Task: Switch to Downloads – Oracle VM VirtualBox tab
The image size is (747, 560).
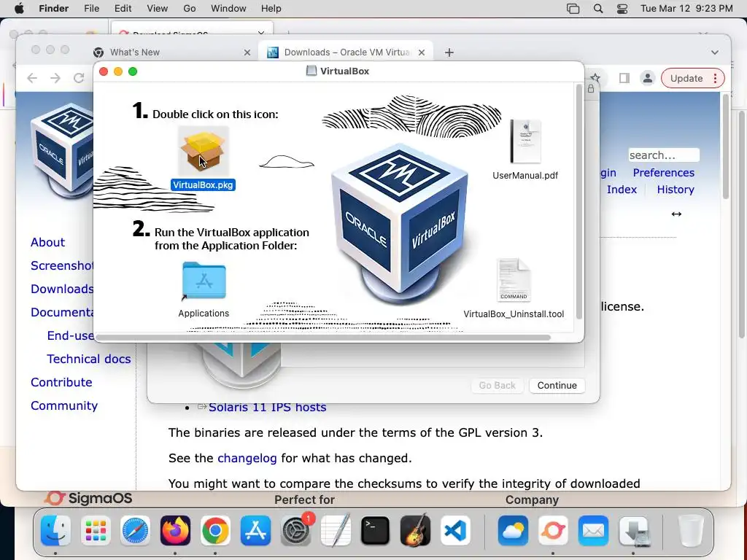Action: [347, 52]
